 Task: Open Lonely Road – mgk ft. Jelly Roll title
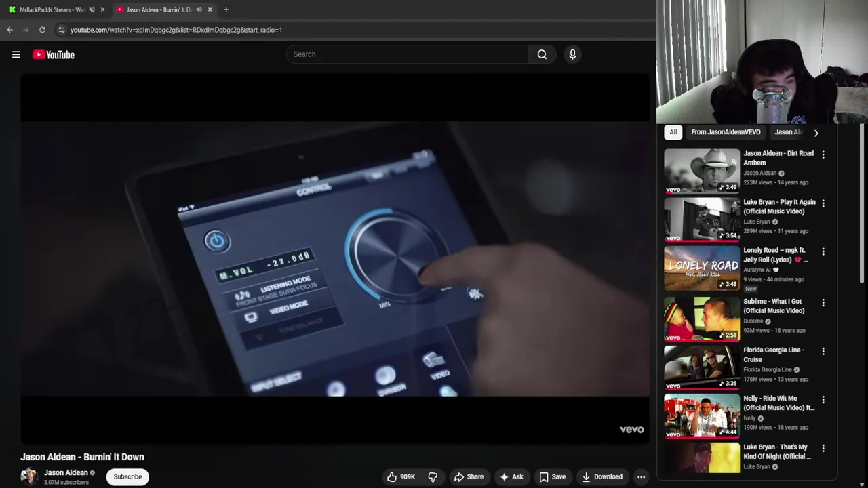click(x=776, y=255)
